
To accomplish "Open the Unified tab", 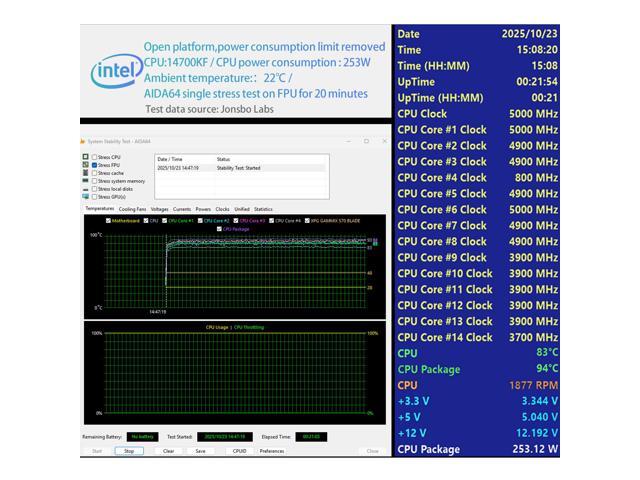I will [x=242, y=209].
